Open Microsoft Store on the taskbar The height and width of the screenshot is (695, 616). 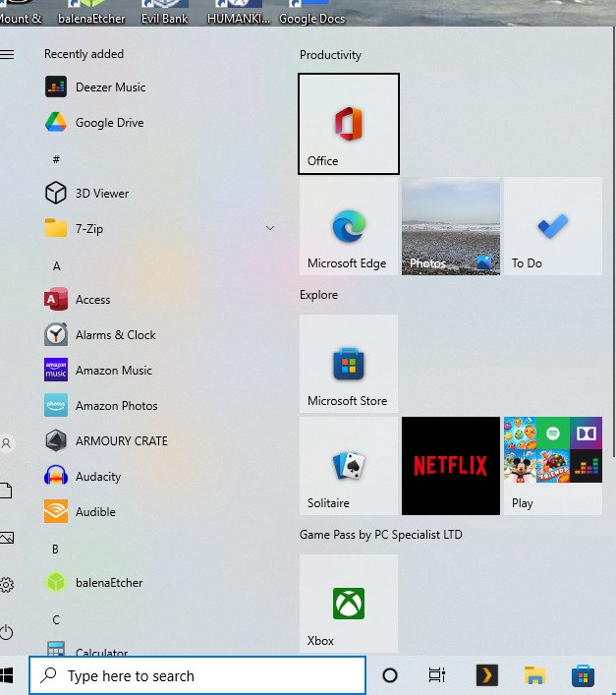click(583, 675)
